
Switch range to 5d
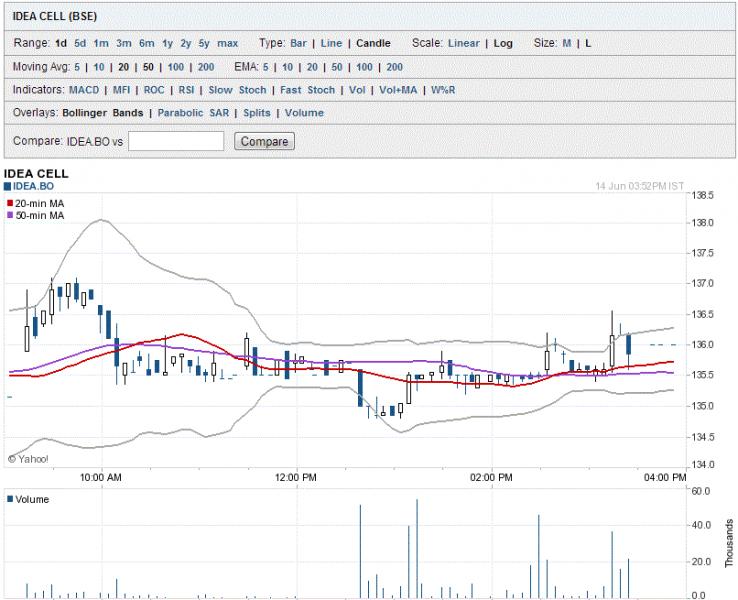[x=80, y=43]
